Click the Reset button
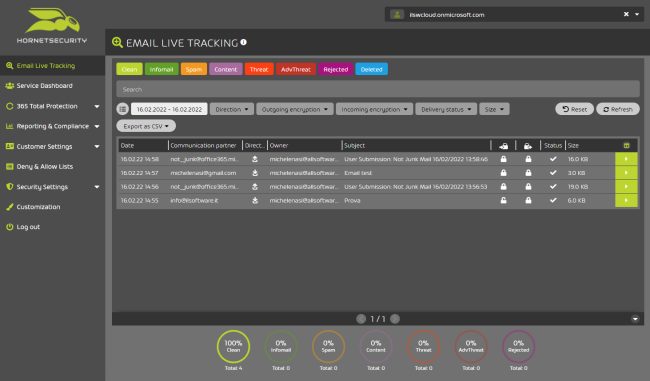Image resolution: width=650 pixels, height=381 pixels. (575, 109)
